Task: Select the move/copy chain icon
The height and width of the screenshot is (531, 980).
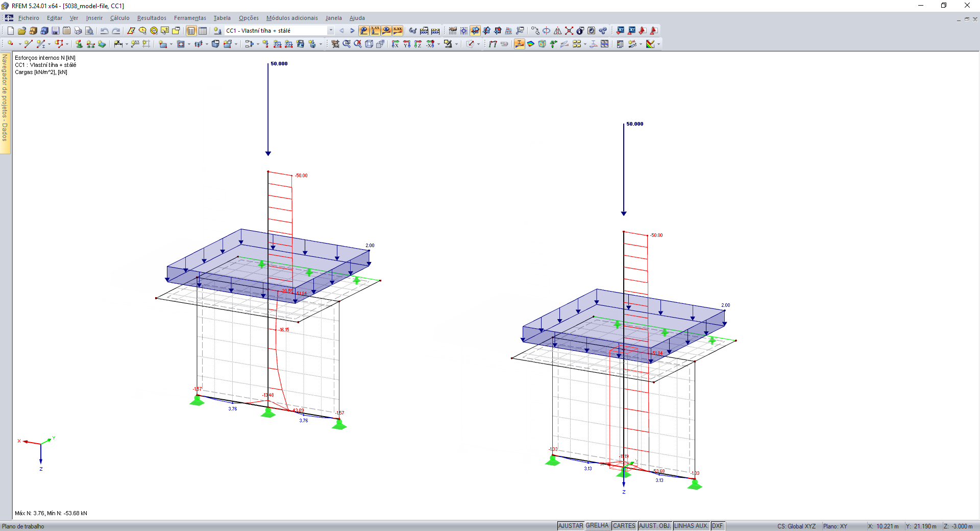Action: (535, 31)
